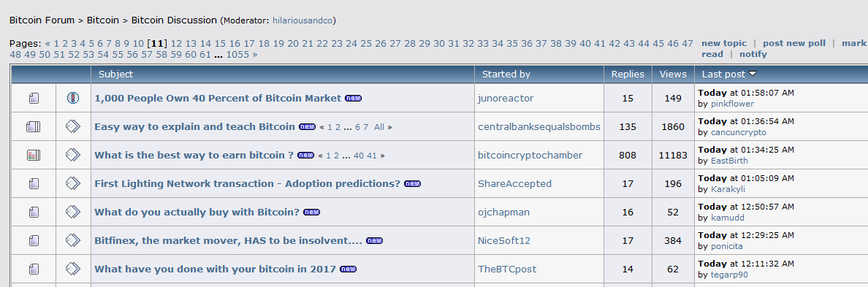This screenshot has height=287, width=868.
Task: Open the Bitcoin Forum breadcrumb link
Action: pyautogui.click(x=42, y=20)
